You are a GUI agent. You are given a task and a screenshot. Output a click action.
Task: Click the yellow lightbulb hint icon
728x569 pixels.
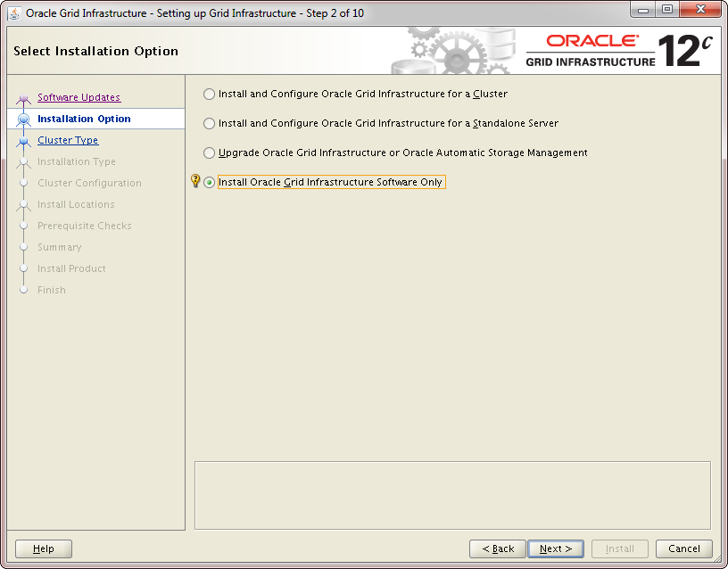click(x=195, y=182)
